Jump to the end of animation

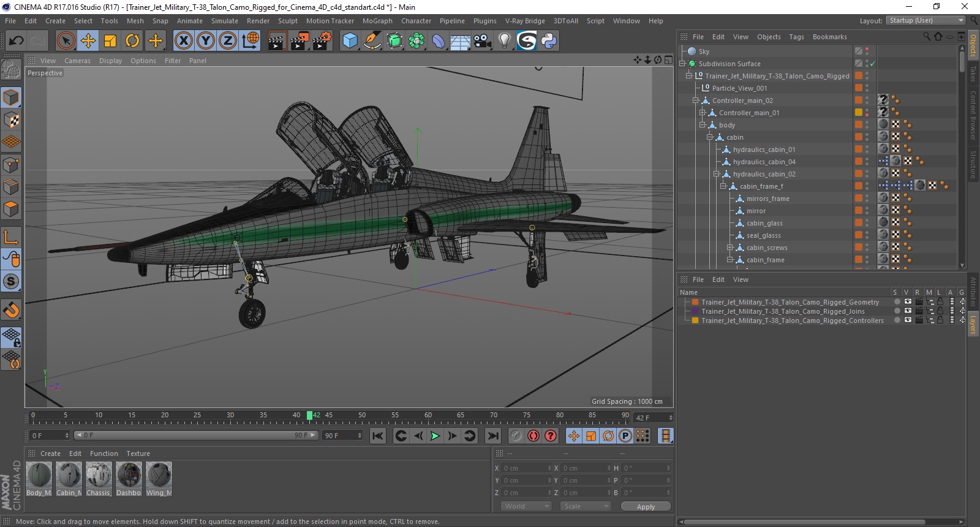tap(492, 436)
